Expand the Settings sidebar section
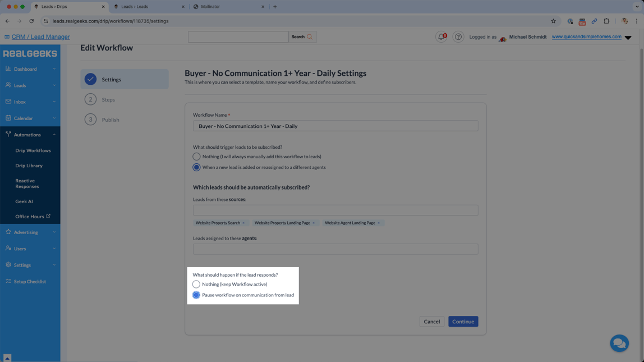The width and height of the screenshot is (644, 362). point(54,265)
